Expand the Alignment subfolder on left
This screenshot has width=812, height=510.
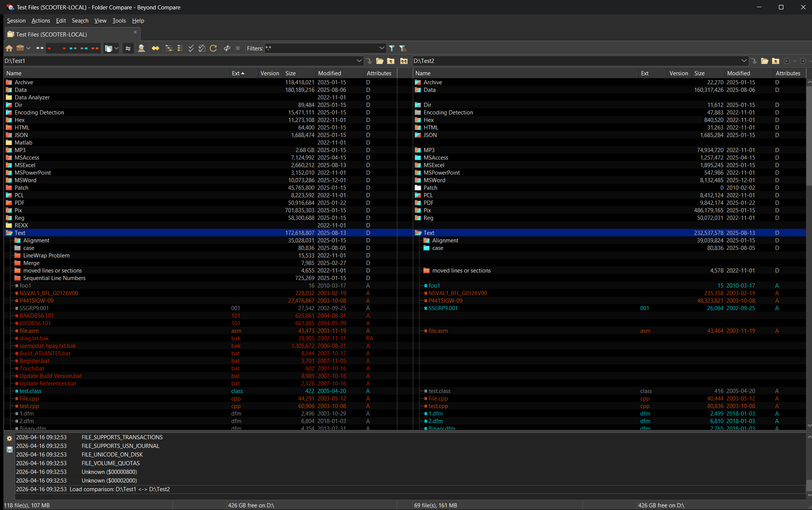tap(17, 241)
